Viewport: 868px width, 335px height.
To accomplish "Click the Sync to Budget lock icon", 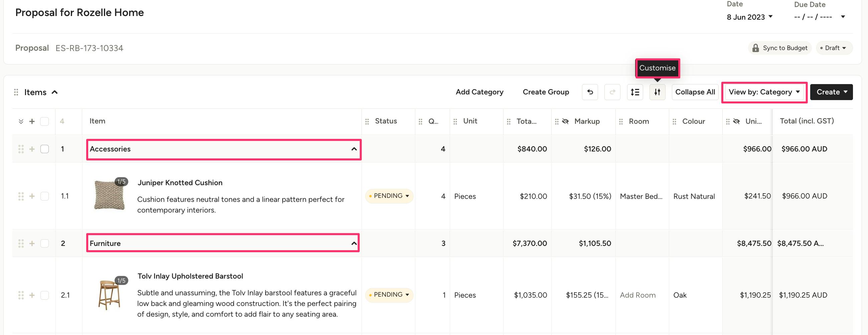I will [756, 48].
